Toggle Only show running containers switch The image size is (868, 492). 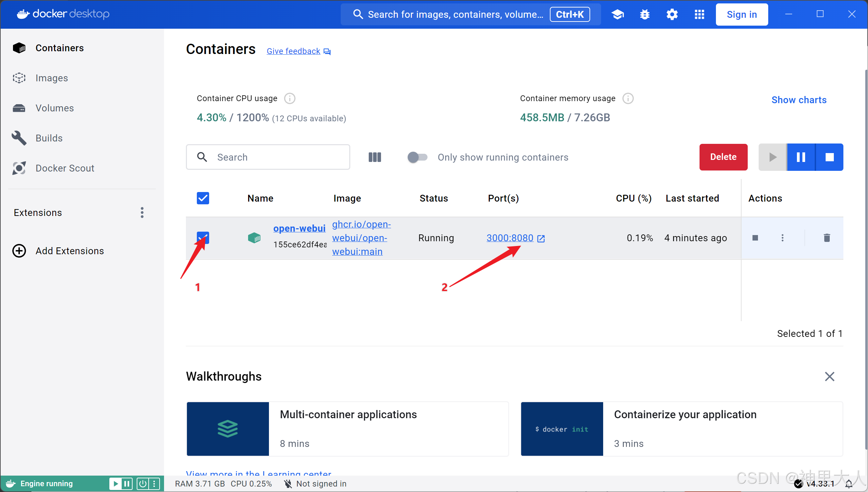coord(417,157)
